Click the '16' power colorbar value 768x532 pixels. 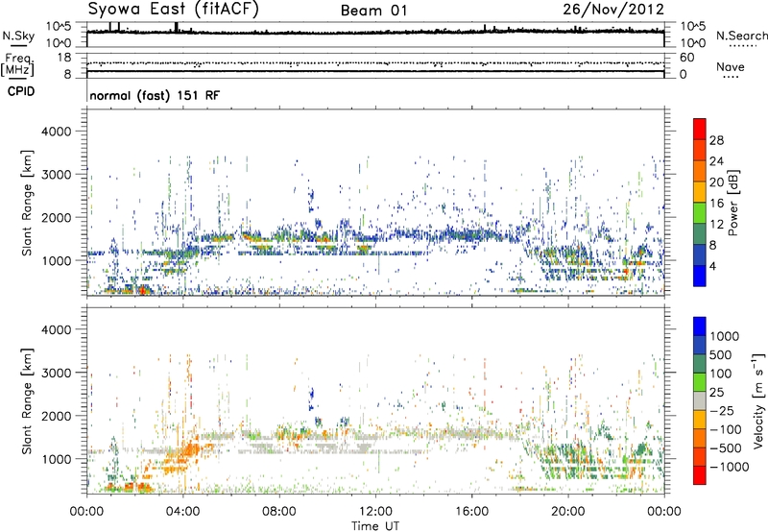click(716, 204)
